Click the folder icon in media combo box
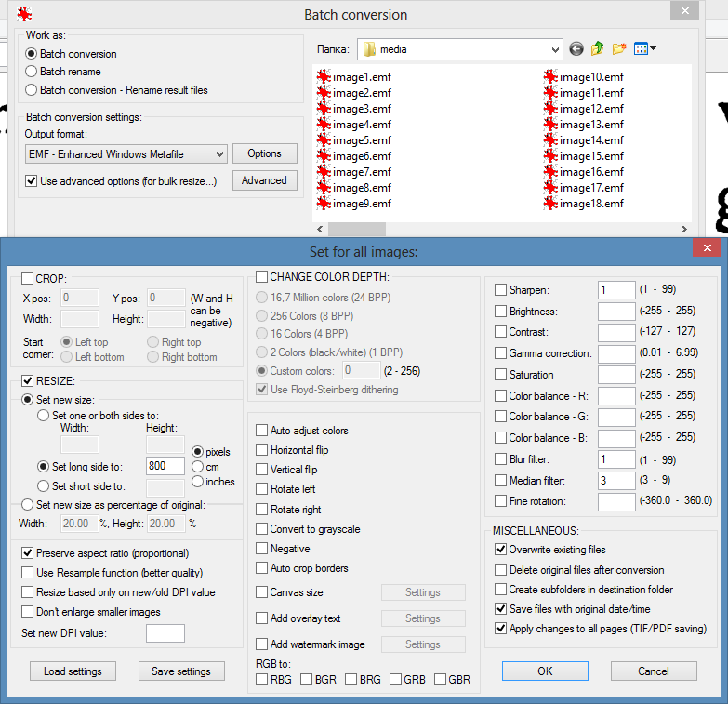 (x=369, y=49)
